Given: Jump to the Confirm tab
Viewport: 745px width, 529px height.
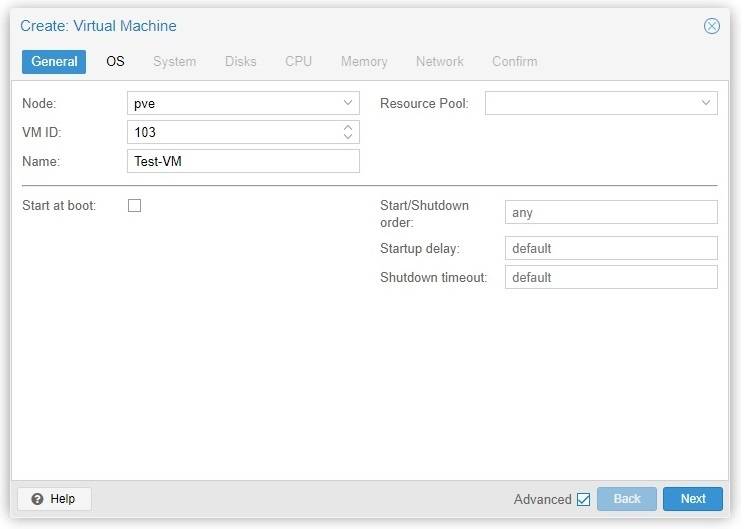Looking at the screenshot, I should pos(514,61).
